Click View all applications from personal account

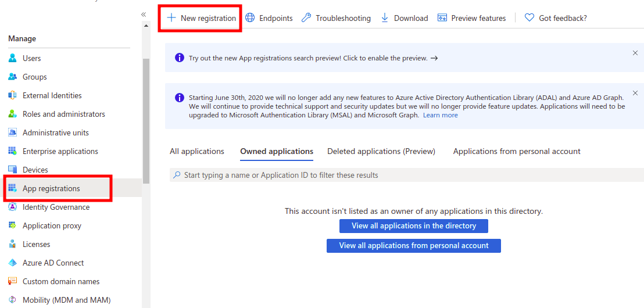[413, 245]
